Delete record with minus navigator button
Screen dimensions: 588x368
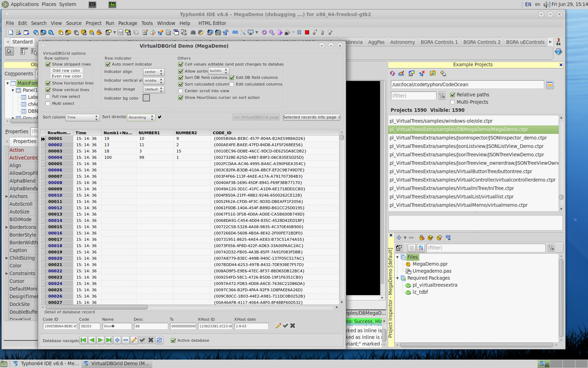126,340
